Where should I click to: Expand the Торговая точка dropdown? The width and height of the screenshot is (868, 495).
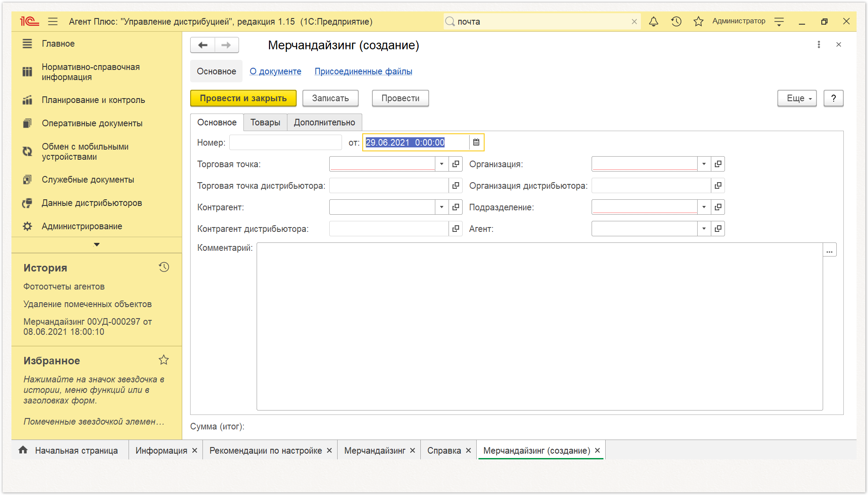[x=441, y=164]
